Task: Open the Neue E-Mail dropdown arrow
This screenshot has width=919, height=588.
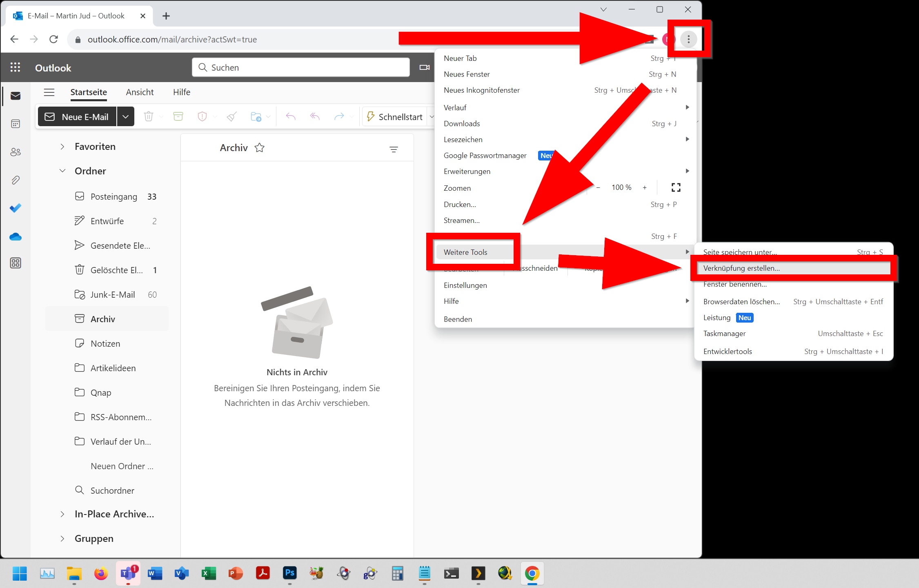Action: (x=126, y=117)
